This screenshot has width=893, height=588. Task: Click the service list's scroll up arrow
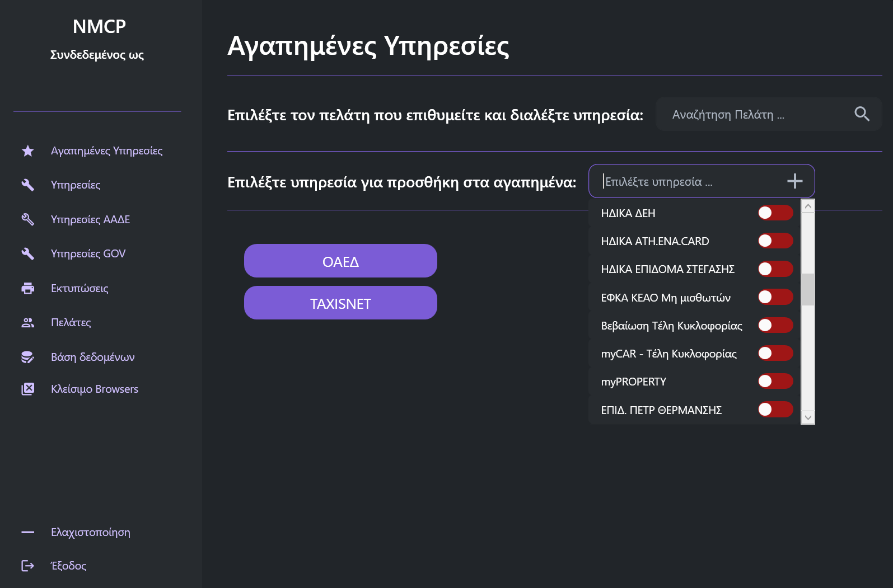pos(807,206)
